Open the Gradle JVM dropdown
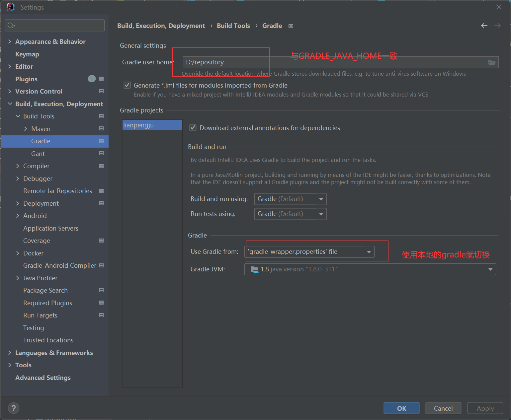The height and width of the screenshot is (420, 511). (x=370, y=269)
